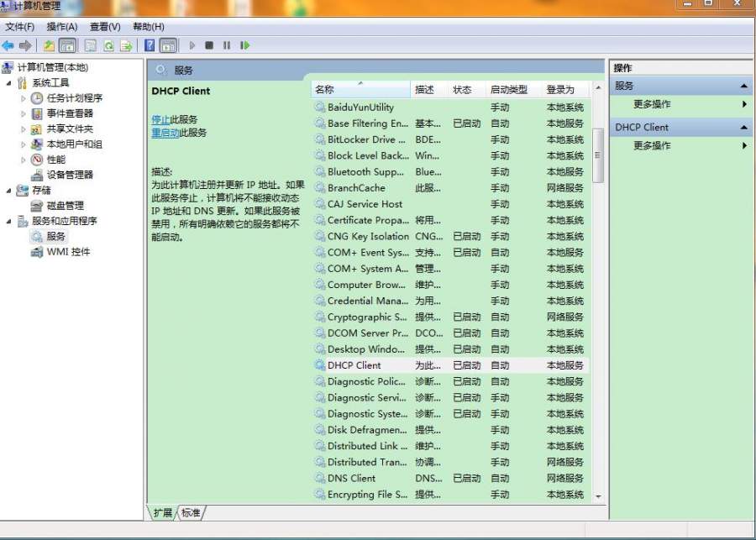Image resolution: width=756 pixels, height=540 pixels.
Task: Open the 文件(F) menu
Action: (x=20, y=27)
